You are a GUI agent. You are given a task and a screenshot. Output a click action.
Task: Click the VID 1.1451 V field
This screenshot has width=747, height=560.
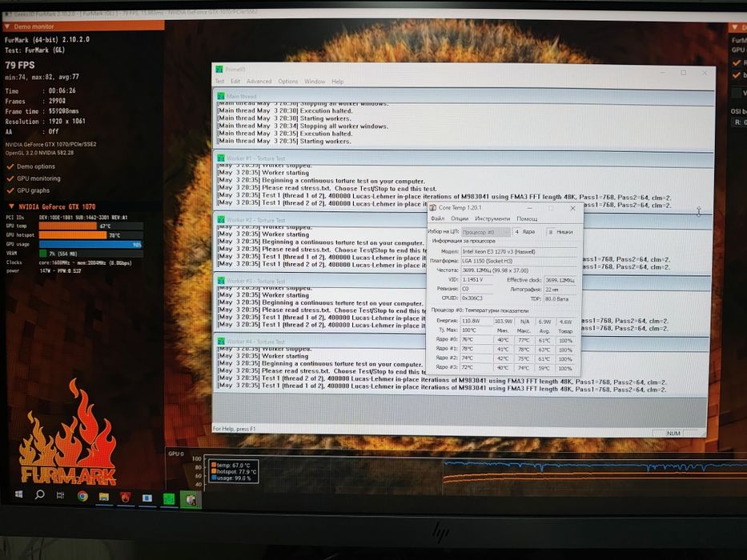(477, 279)
